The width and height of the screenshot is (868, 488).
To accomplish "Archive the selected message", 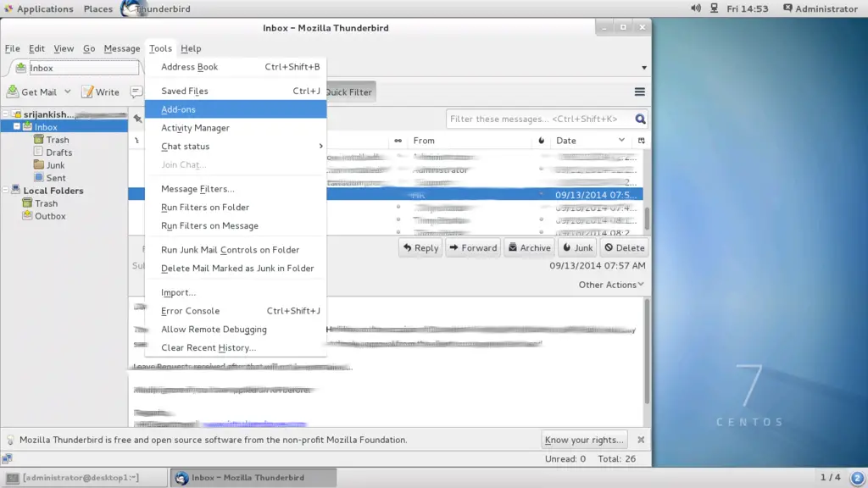I will pyautogui.click(x=530, y=248).
